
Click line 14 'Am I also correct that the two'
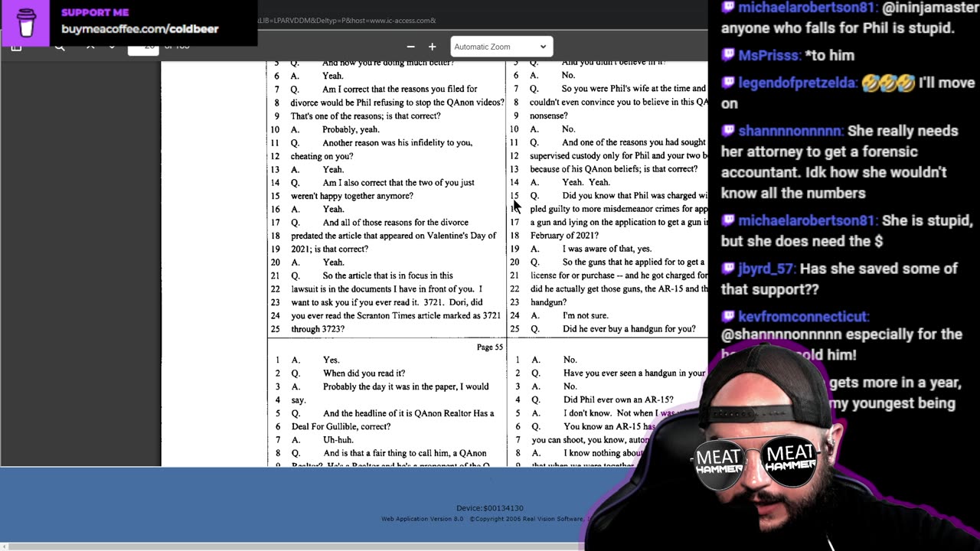(x=398, y=182)
